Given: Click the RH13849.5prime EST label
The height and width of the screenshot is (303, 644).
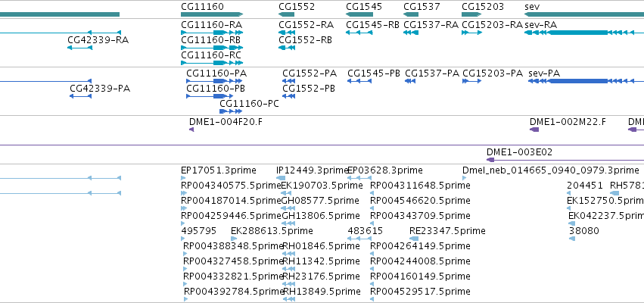Looking at the screenshot, I should 322,292.
